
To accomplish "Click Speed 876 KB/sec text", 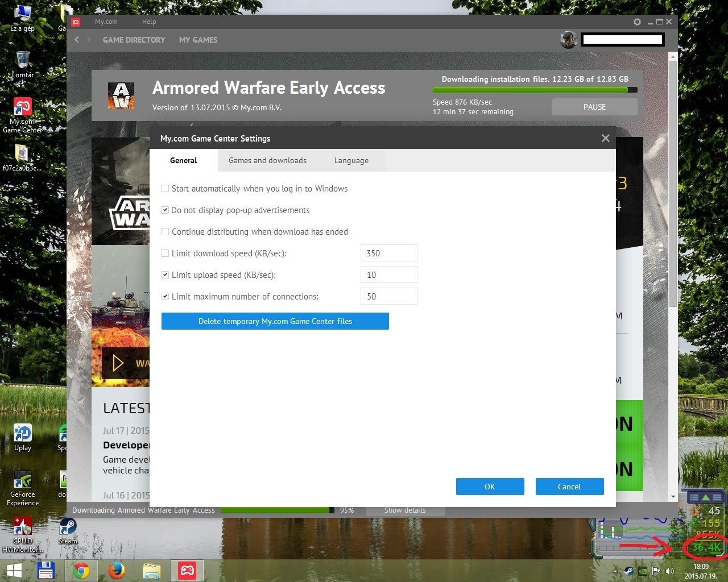I will [x=462, y=102].
